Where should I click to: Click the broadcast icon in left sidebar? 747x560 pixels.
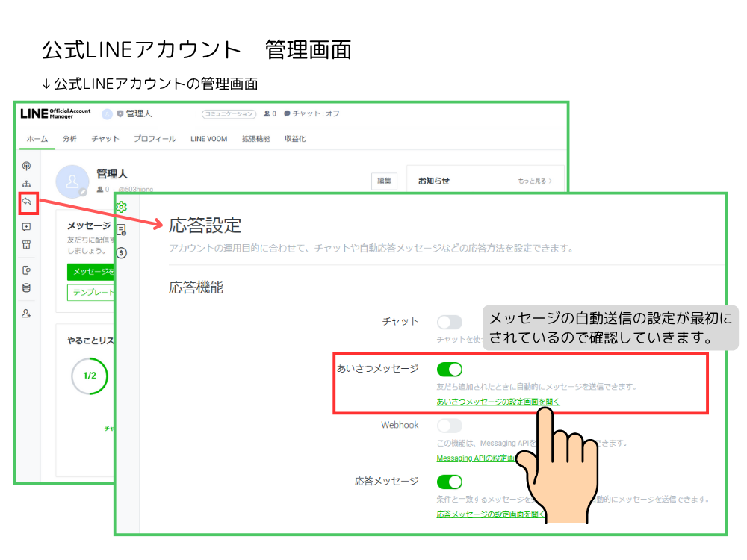pyautogui.click(x=27, y=166)
